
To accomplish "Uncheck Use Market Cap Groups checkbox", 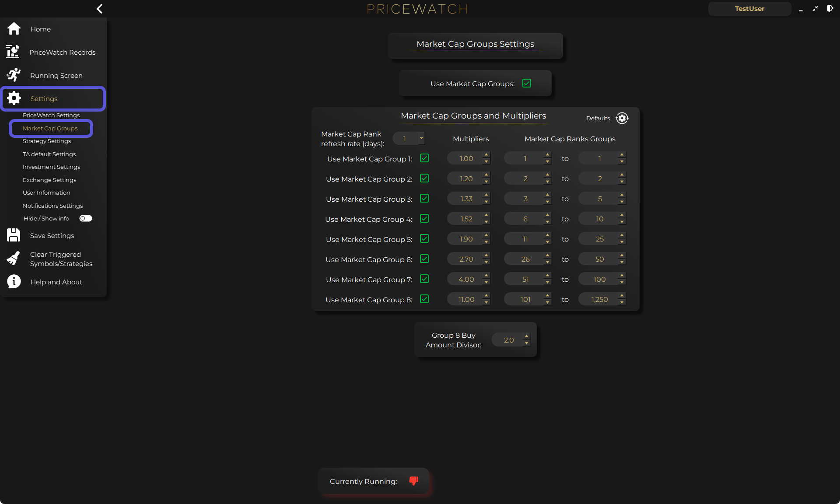I will point(527,83).
